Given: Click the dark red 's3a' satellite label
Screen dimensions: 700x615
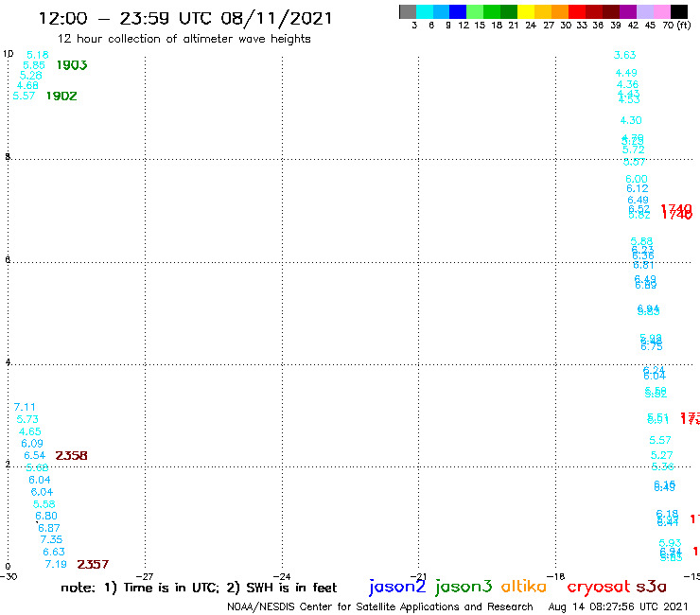Looking at the screenshot, I should [652, 587].
